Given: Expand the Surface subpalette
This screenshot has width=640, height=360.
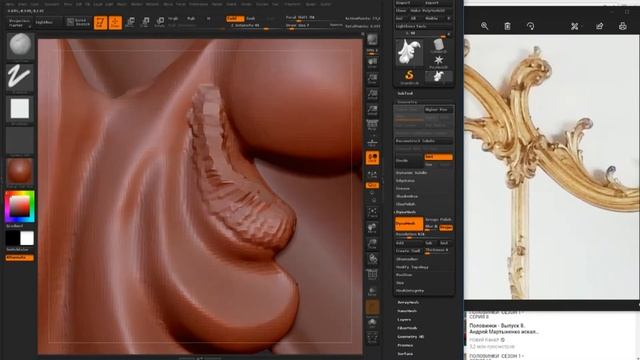Looking at the screenshot, I should coord(405,354).
